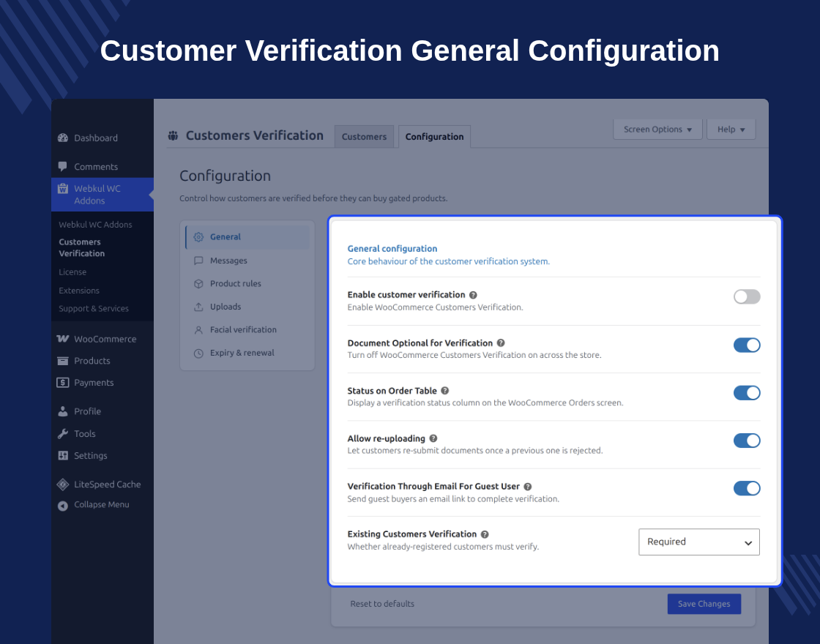Expand the Screen Options dropdown
Image resolution: width=820 pixels, height=644 pixels.
tap(657, 129)
